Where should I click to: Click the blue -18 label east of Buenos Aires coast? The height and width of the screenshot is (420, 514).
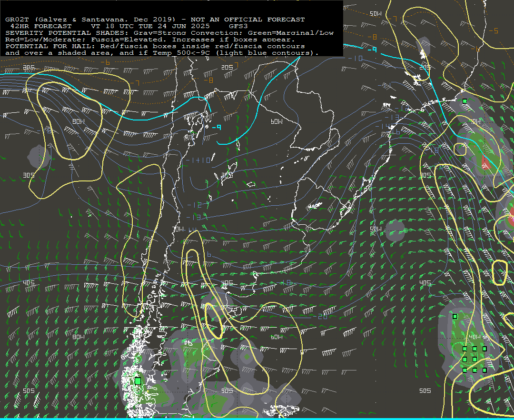click(284, 282)
